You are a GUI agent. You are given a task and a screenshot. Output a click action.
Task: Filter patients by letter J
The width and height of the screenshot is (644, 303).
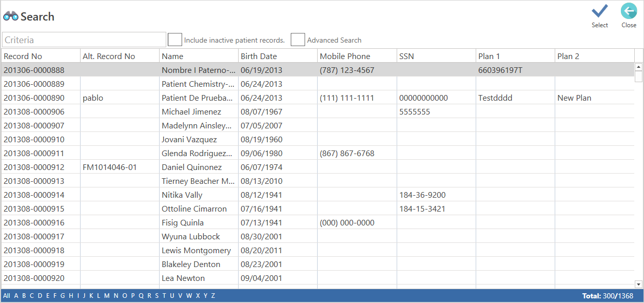[x=84, y=296]
